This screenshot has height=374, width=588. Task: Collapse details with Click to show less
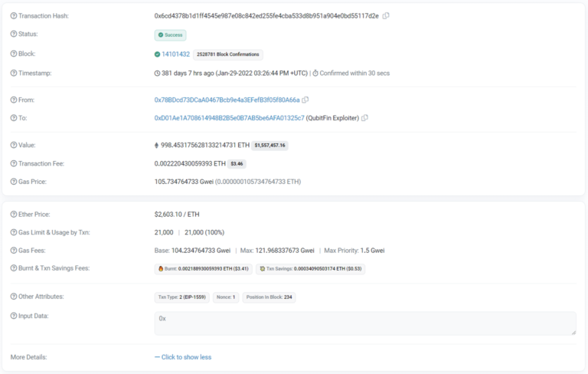point(183,357)
